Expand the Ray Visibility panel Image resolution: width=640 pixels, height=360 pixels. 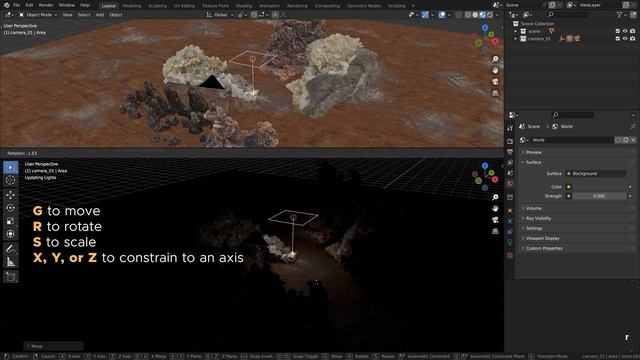pos(538,218)
